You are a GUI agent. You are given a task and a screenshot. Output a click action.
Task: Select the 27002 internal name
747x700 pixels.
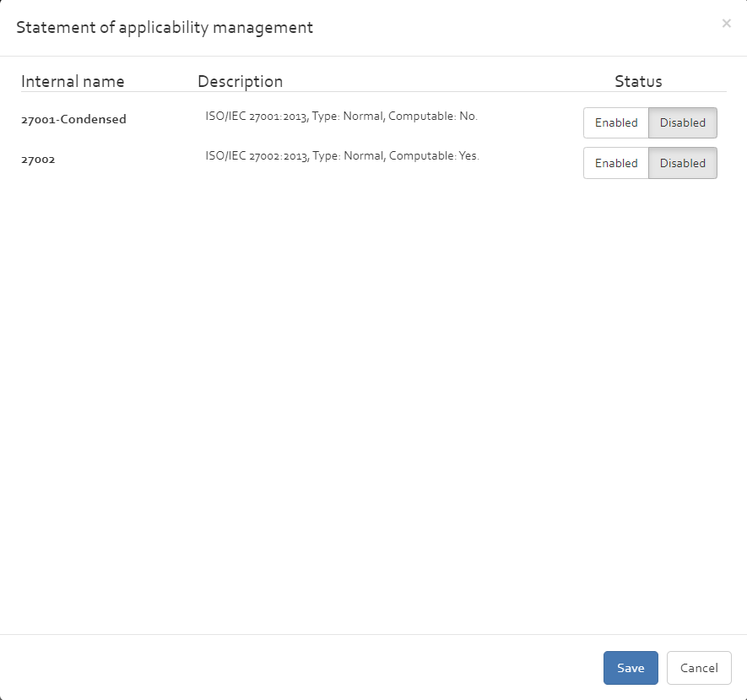coord(38,159)
